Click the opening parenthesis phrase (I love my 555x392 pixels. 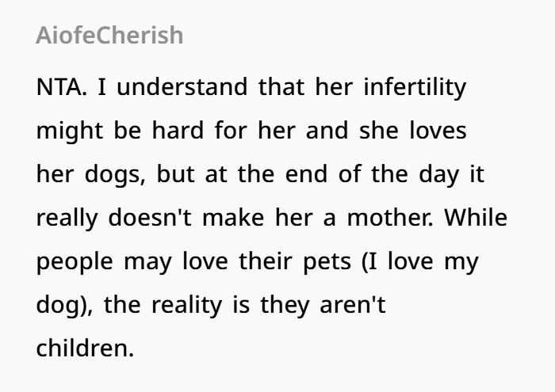pos(420,261)
